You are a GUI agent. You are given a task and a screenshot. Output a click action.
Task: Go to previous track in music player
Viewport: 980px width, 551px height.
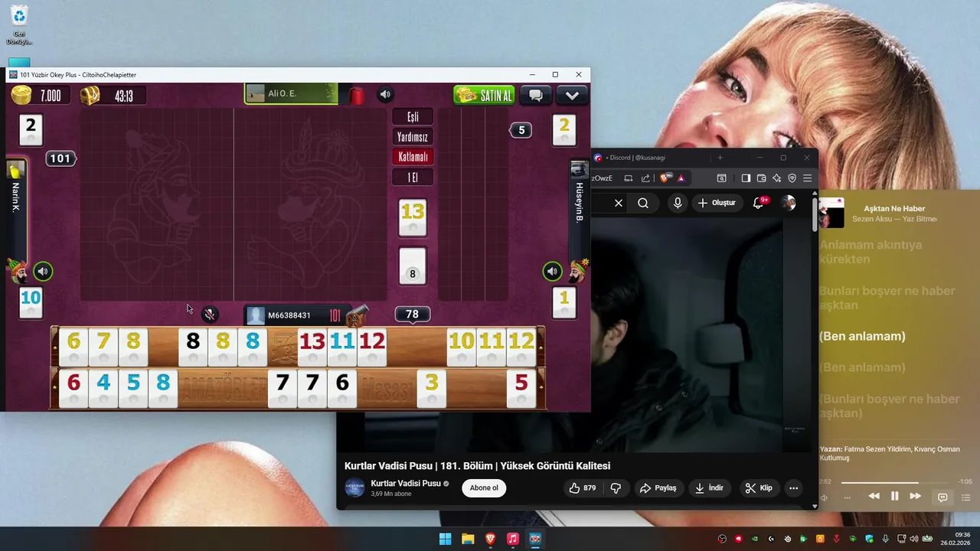click(x=874, y=497)
